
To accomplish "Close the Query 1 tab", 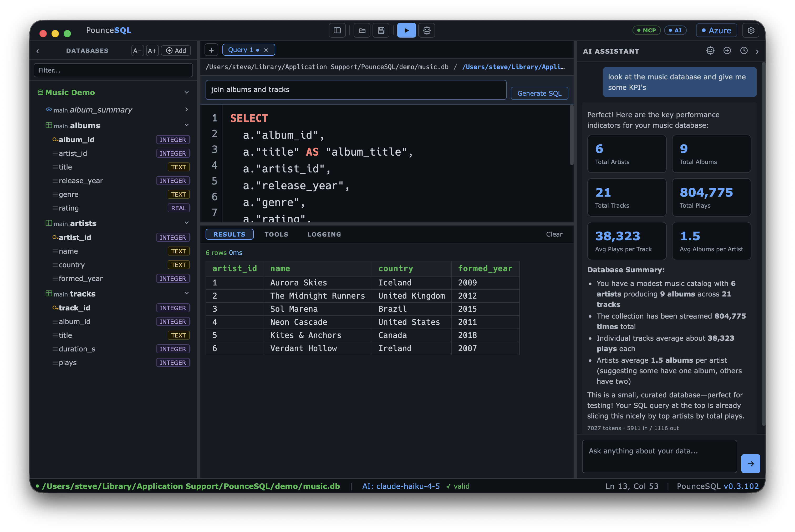I will pos(266,50).
